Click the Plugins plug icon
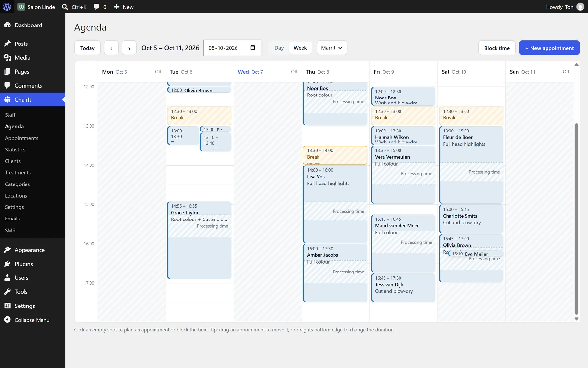Screen dimensions: 588x368 (8, 264)
